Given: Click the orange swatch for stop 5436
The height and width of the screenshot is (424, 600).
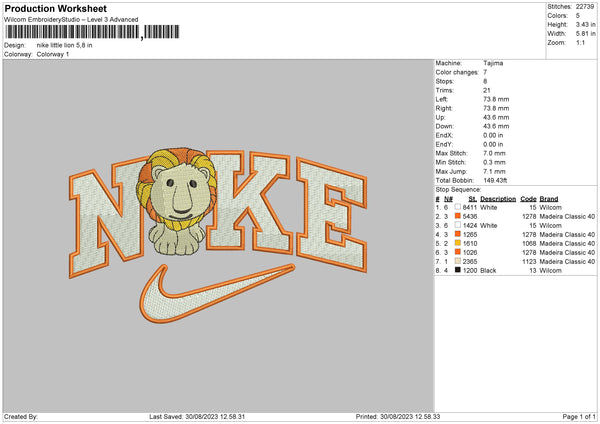Looking at the screenshot, I should (458, 216).
